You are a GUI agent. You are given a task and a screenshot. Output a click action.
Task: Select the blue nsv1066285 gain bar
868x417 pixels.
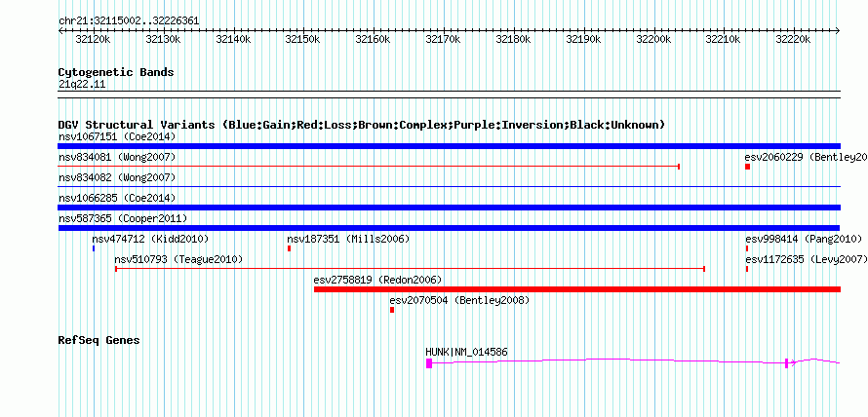(449, 208)
